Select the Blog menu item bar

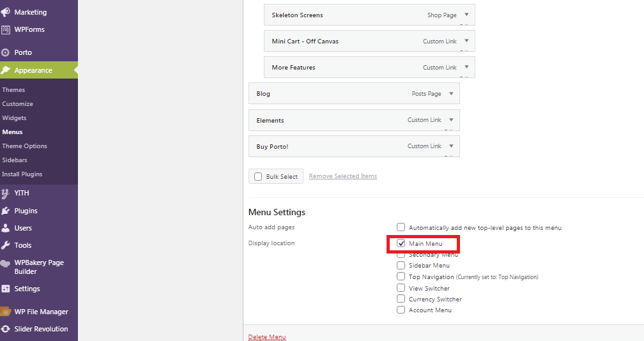pyautogui.click(x=354, y=94)
